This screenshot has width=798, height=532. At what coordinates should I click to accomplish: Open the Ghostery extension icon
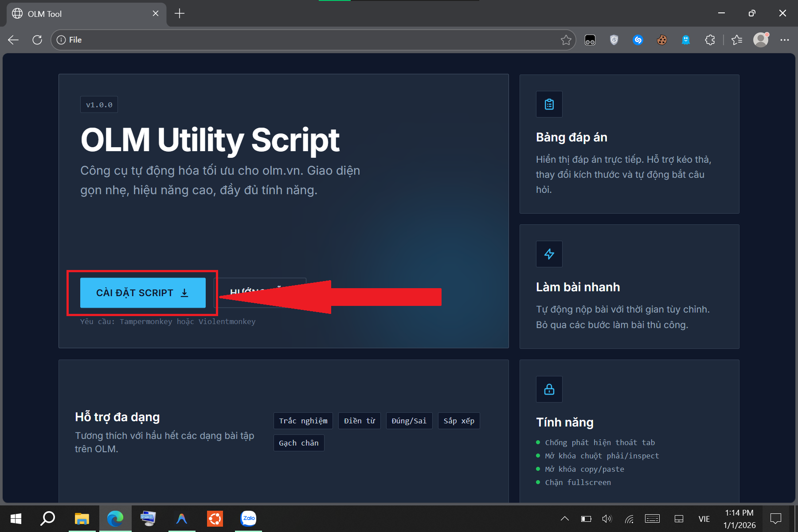(x=685, y=39)
